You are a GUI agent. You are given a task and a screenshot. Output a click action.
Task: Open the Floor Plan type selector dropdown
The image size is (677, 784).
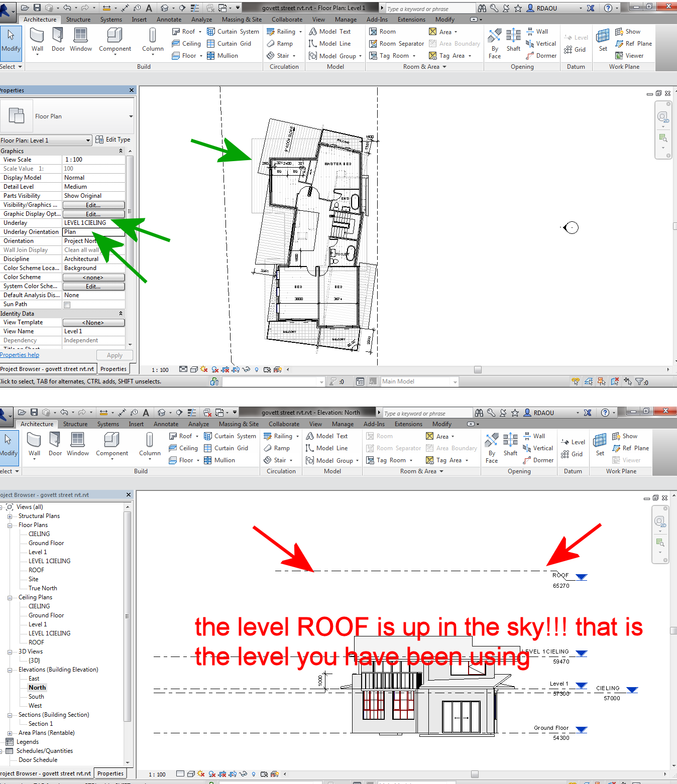(x=131, y=116)
